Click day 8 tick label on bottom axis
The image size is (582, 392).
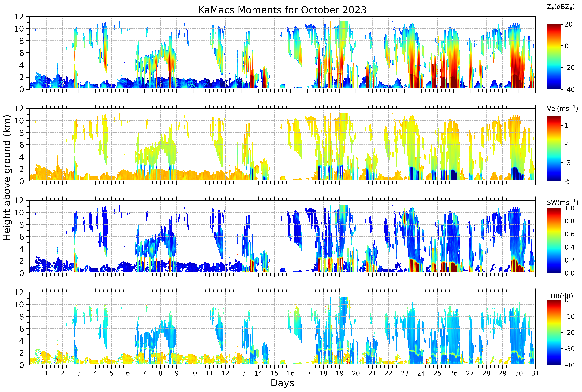(x=160, y=373)
